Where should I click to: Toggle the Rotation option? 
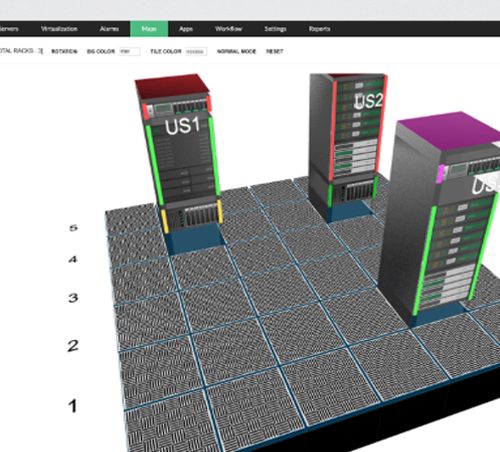[64, 51]
